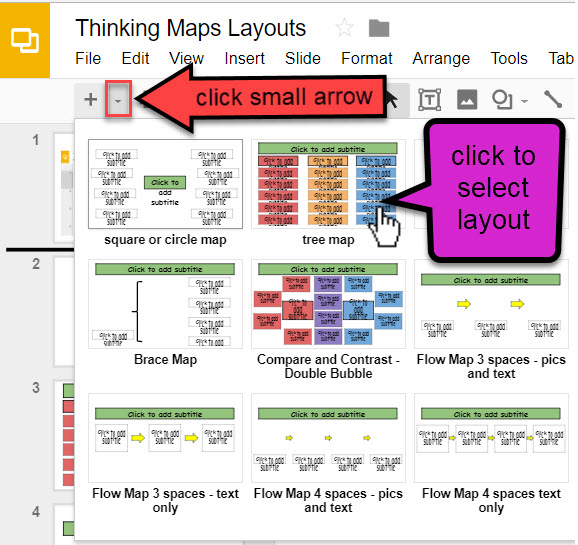Choose Compare and Contrast Double Bubble layout
The image size is (578, 545).
click(328, 303)
